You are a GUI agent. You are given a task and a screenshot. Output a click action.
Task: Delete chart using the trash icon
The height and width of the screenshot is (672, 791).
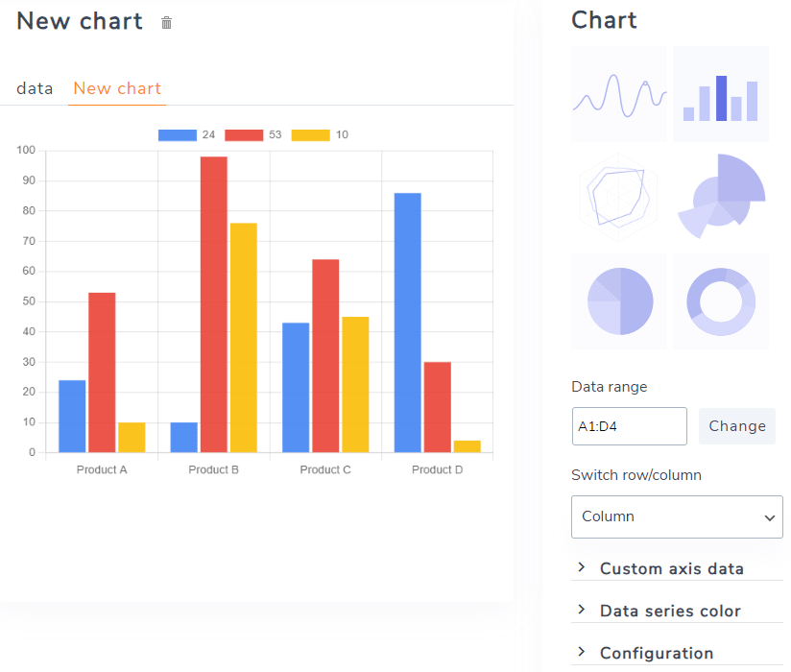point(167,23)
